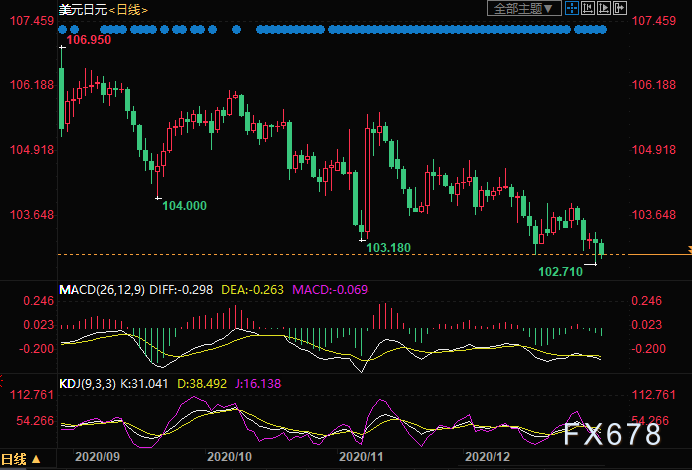
Task: Click the 2020/11 date on time axis
Action: tap(363, 456)
